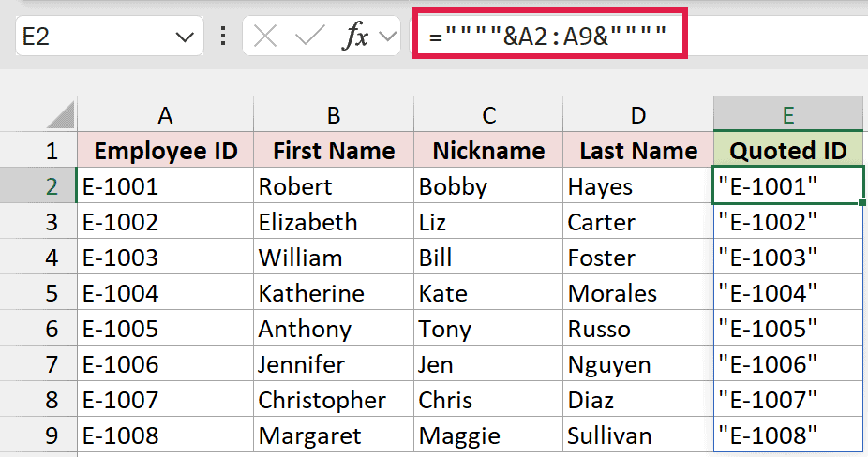This screenshot has height=457, width=868.
Task: Click the Select All corner triangle
Action: pyautogui.click(x=60, y=114)
